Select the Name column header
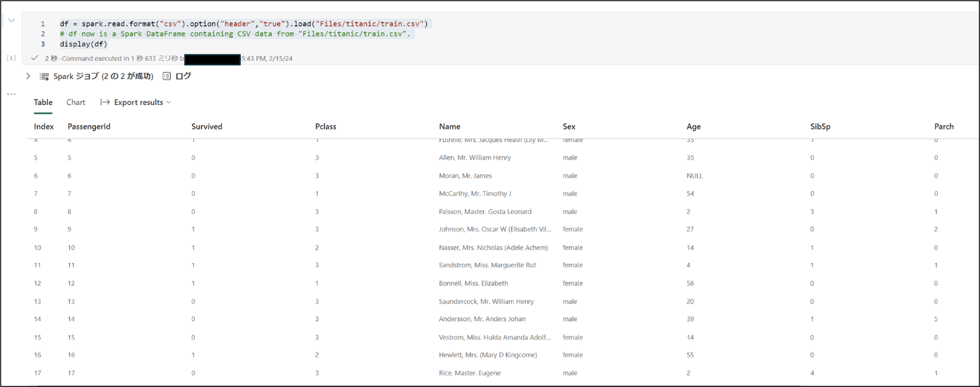The image size is (980, 387). click(449, 127)
